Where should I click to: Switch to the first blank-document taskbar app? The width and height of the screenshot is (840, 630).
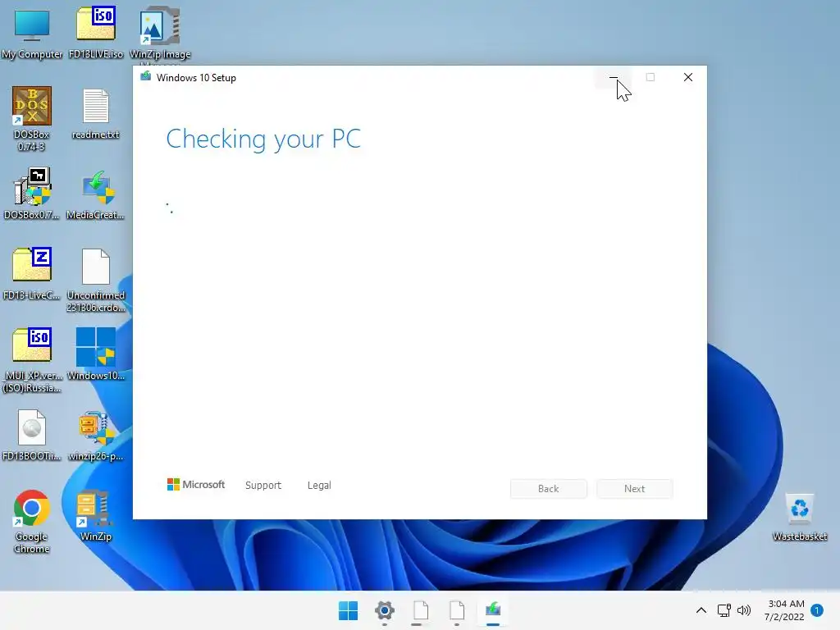(421, 610)
